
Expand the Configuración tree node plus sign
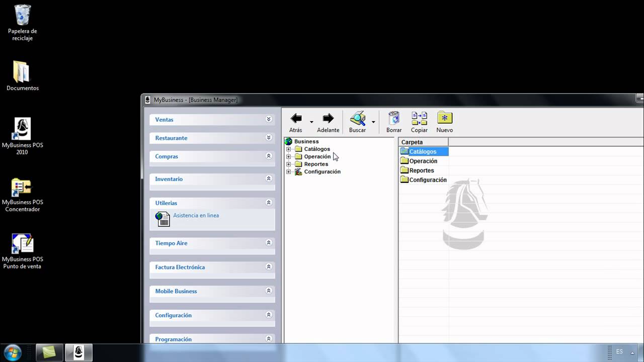288,172
